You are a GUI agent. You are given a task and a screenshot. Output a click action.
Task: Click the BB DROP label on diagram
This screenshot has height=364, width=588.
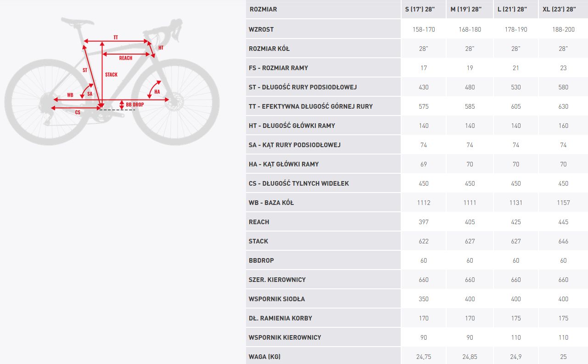pos(135,105)
